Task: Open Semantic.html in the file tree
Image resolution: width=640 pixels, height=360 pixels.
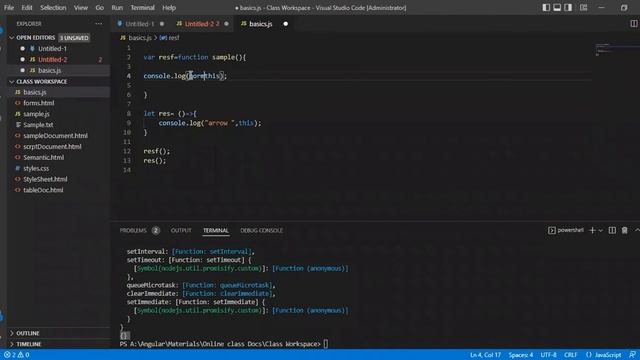Action: [44, 158]
